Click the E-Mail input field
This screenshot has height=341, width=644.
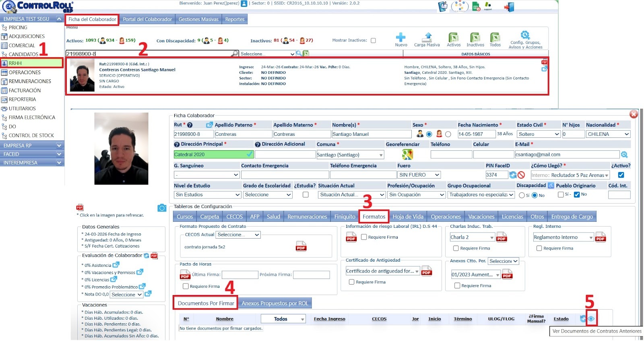coord(567,154)
